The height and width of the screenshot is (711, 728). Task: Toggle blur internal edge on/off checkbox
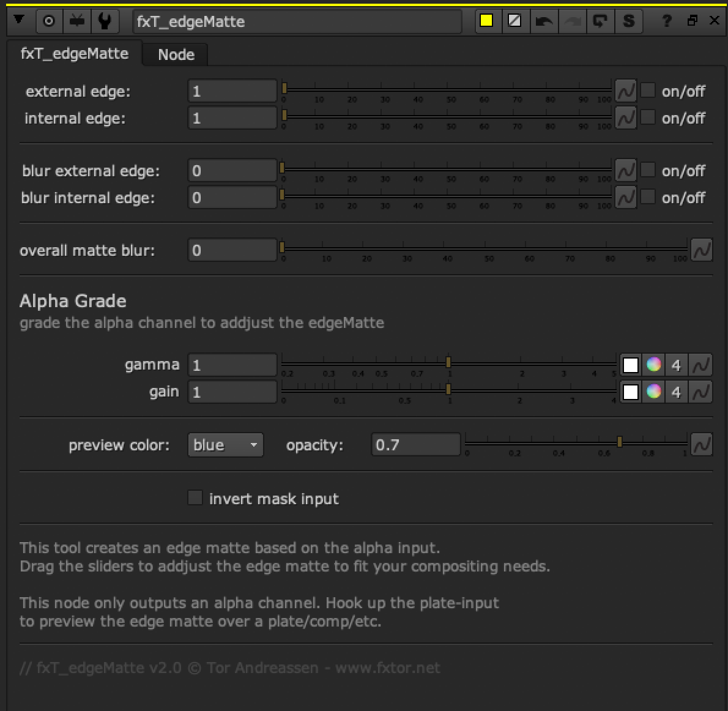click(x=648, y=197)
